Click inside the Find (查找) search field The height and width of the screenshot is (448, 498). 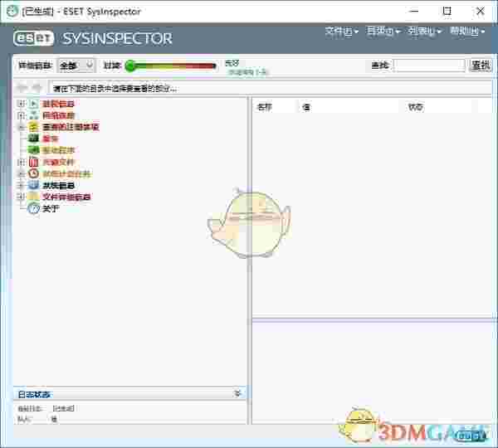click(x=429, y=66)
